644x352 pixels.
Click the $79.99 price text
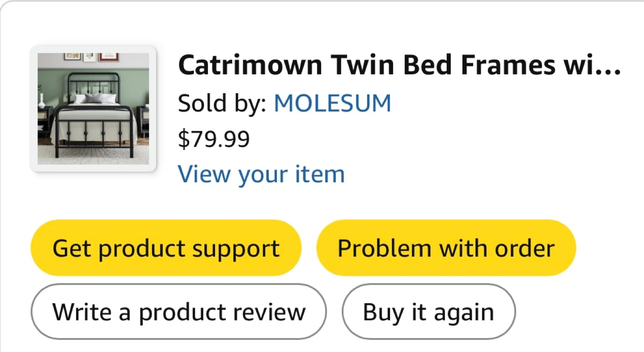pyautogui.click(x=214, y=139)
